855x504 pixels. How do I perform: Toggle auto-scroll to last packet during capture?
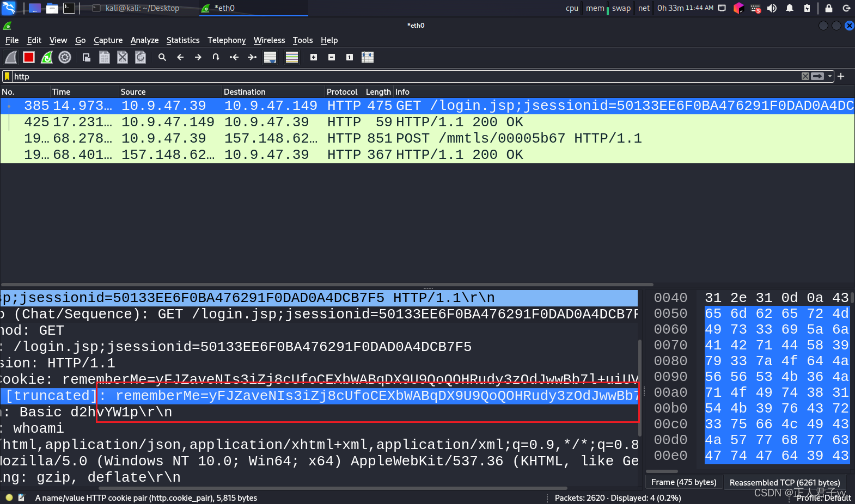click(x=270, y=57)
